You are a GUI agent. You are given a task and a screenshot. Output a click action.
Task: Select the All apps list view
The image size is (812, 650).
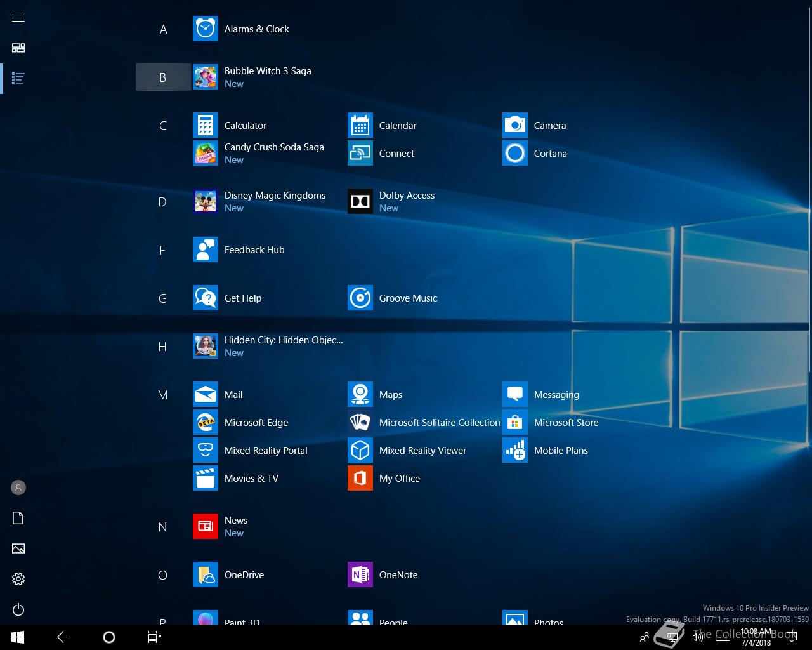point(18,79)
